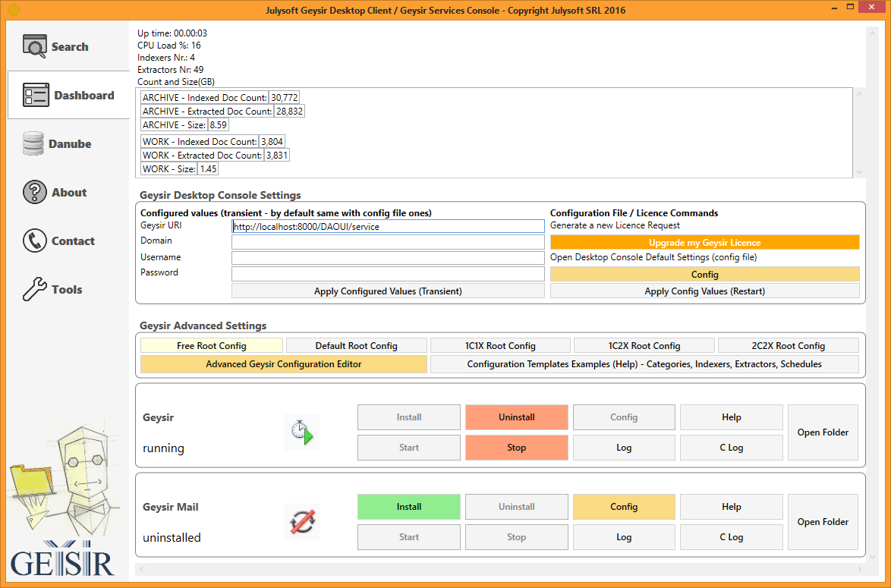Click Apply Config Values (Restart)
Viewport: 891px width, 588px height.
coord(704,291)
